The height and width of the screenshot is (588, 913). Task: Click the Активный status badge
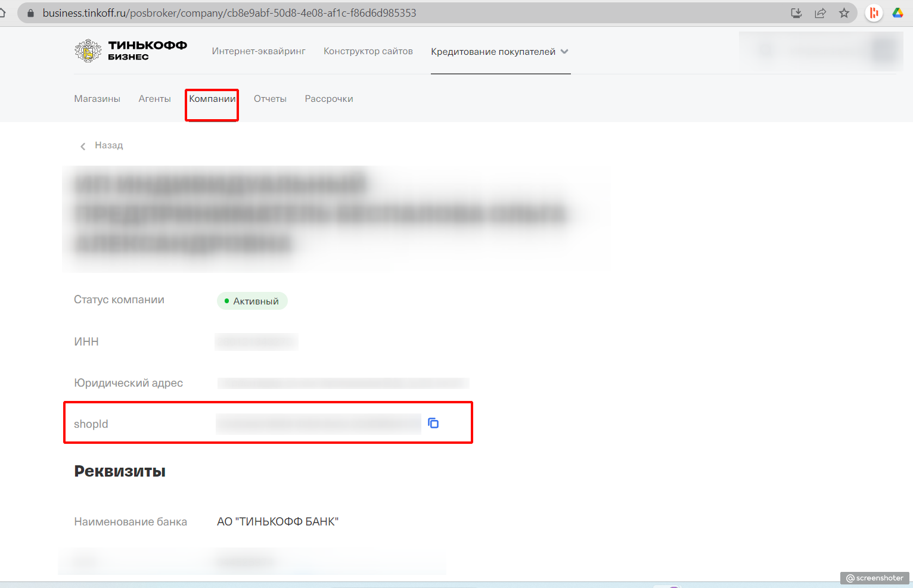click(x=252, y=301)
